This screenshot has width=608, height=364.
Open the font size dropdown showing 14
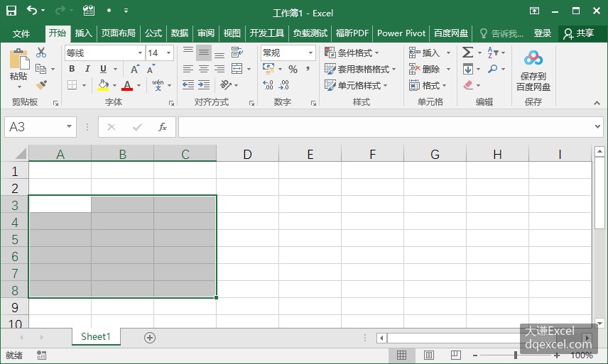pos(168,53)
